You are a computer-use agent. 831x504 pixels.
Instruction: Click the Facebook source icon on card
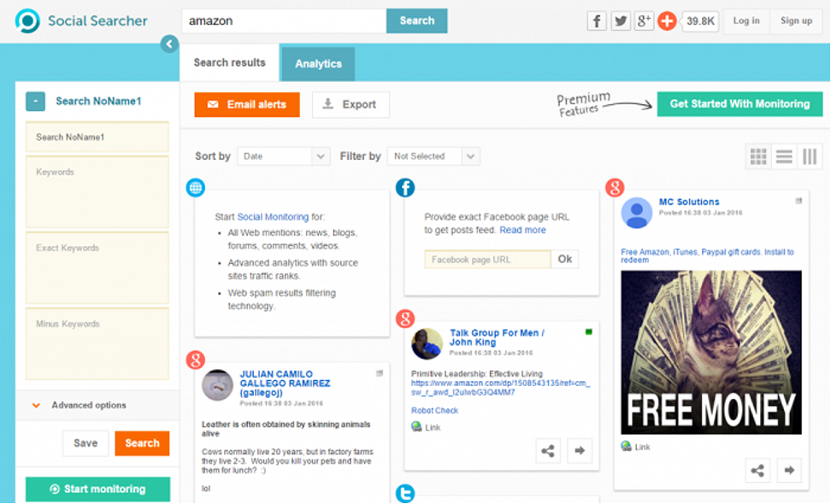[x=405, y=187]
